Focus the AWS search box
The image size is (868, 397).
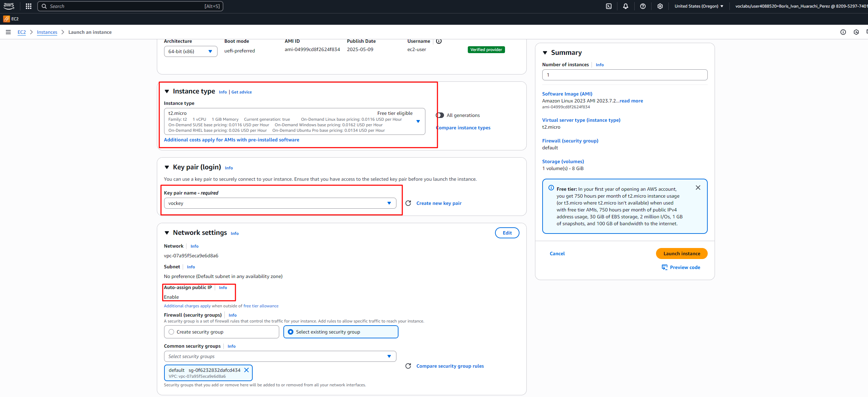coord(130,6)
